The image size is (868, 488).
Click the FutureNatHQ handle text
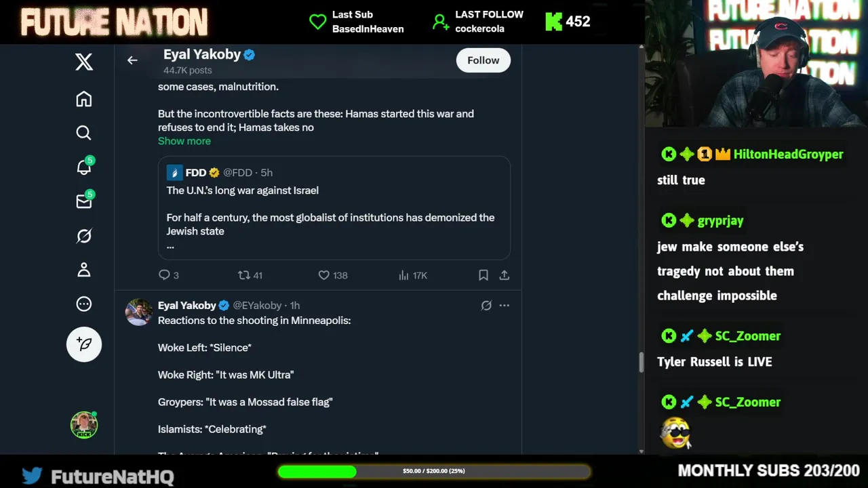[113, 476]
